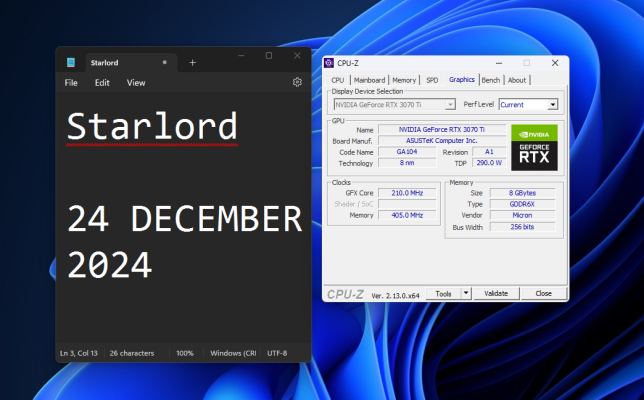Minimize the CPU-Z window

coord(499,63)
